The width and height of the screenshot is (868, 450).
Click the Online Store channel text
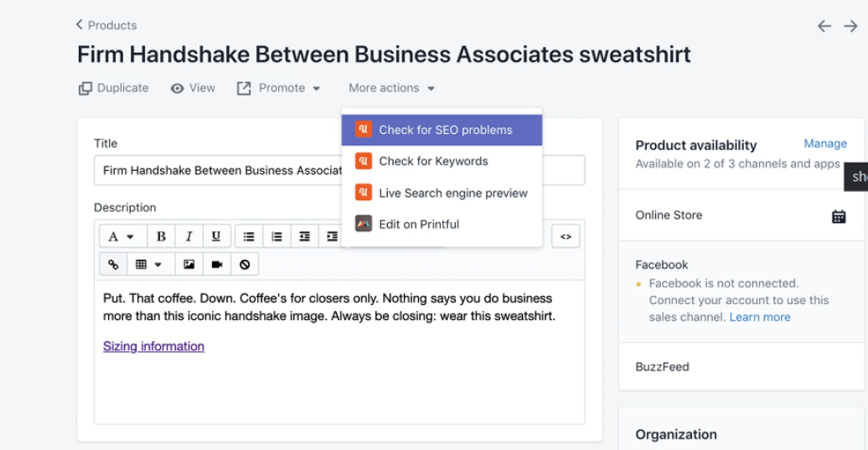[669, 215]
